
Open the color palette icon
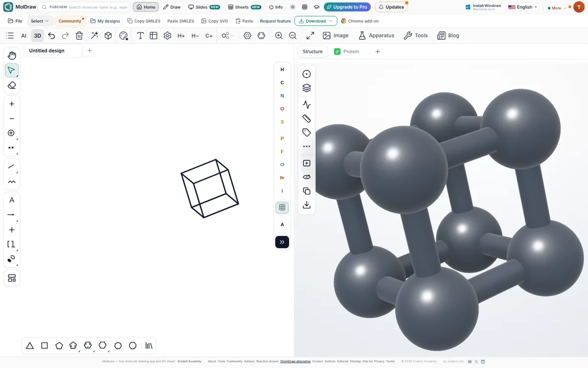point(123,35)
